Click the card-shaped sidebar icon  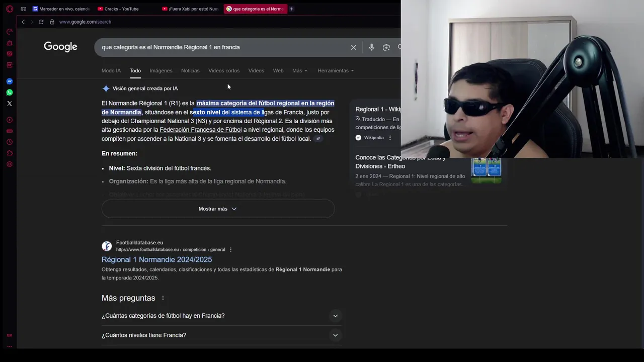[10, 131]
